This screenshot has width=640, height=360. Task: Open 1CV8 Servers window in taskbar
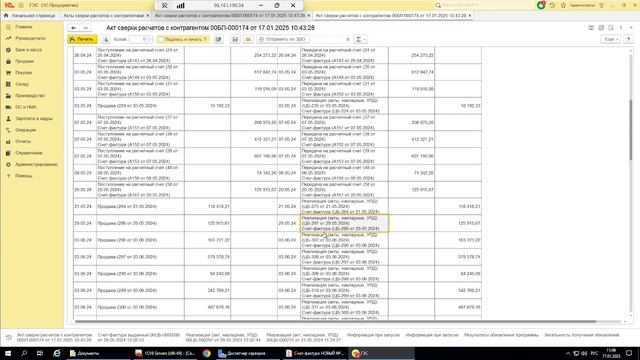pos(165,353)
